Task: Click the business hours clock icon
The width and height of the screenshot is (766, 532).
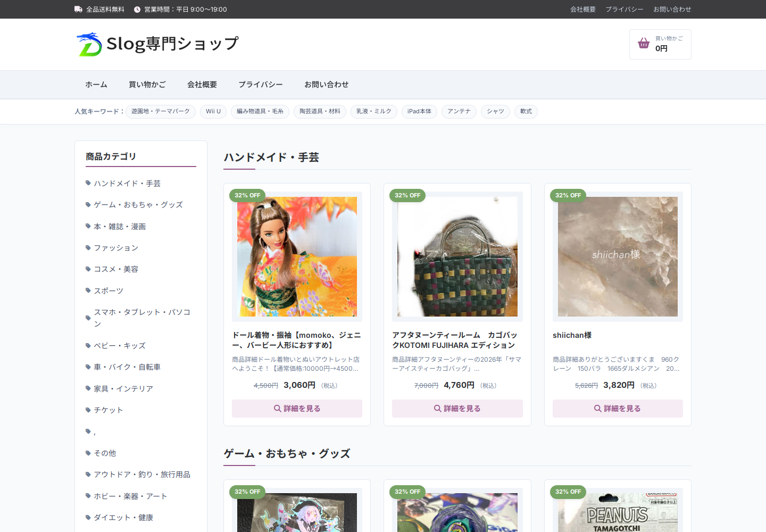Action: (x=137, y=10)
